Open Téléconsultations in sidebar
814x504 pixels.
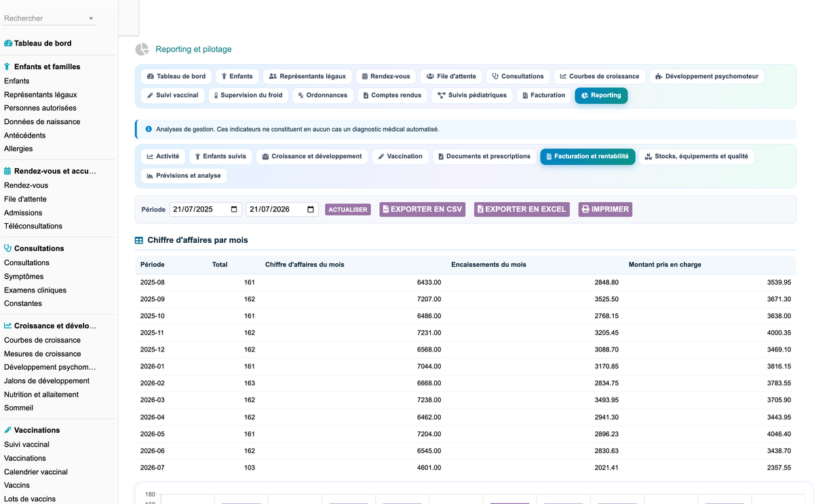pos(33,226)
